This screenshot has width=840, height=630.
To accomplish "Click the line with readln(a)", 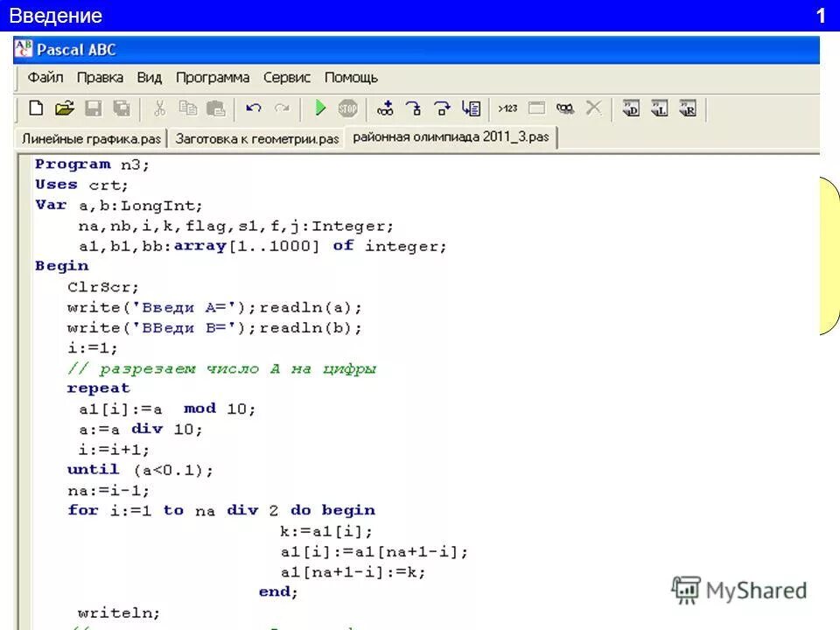I will pyautogui.click(x=215, y=307).
